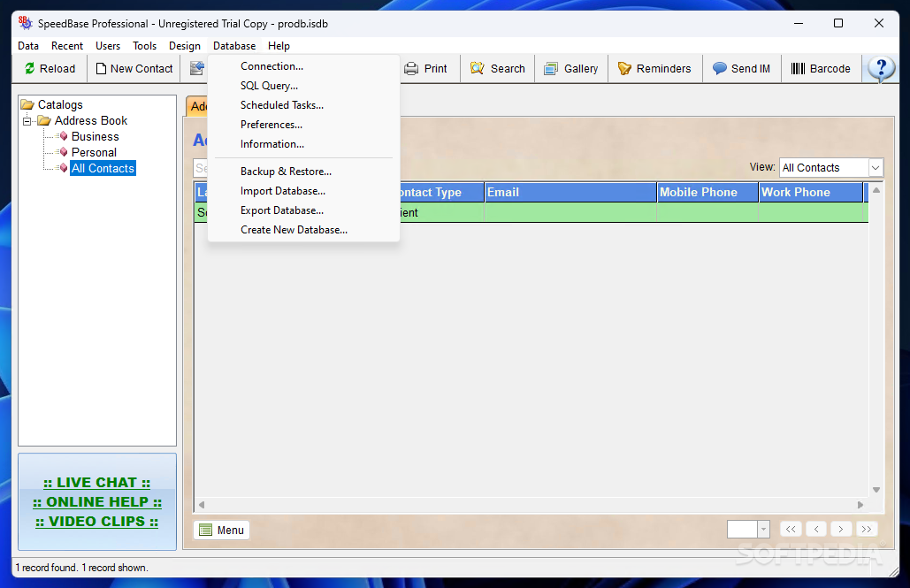Click the Reminders bell icon
The width and height of the screenshot is (910, 588).
(x=624, y=68)
